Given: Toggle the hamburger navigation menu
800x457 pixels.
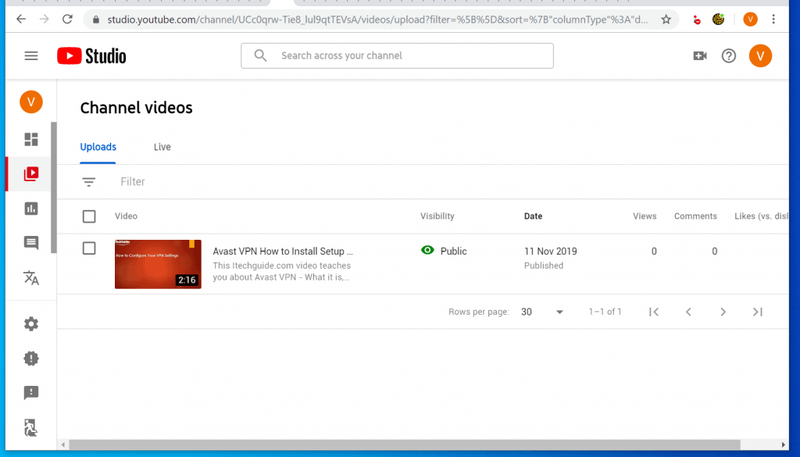Looking at the screenshot, I should pyautogui.click(x=31, y=56).
